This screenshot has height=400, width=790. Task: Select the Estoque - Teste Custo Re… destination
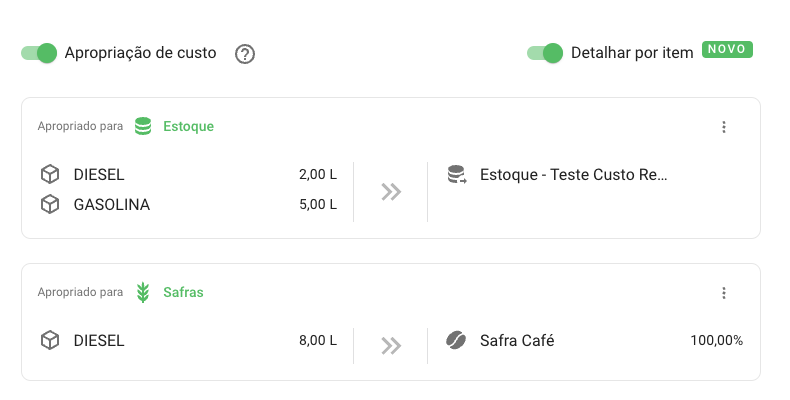[573, 175]
